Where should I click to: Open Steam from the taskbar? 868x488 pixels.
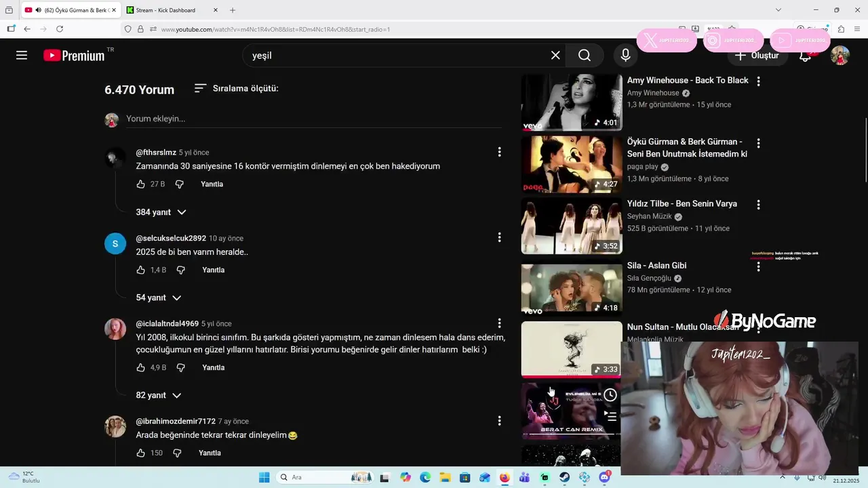(x=564, y=477)
